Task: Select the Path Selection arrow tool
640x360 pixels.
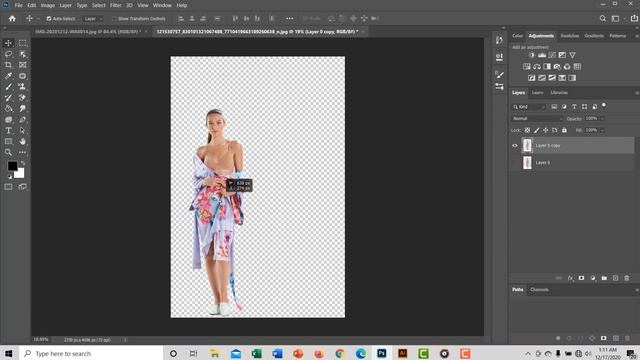Action: coord(22,131)
